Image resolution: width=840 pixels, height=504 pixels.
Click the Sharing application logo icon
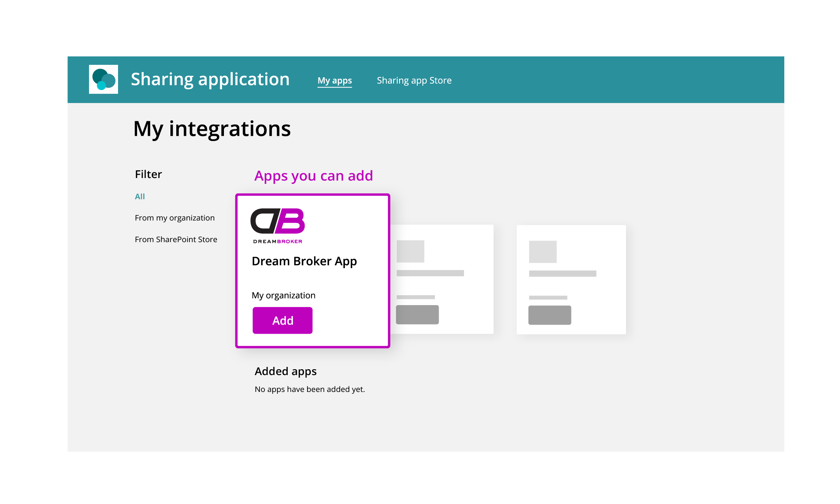point(103,79)
